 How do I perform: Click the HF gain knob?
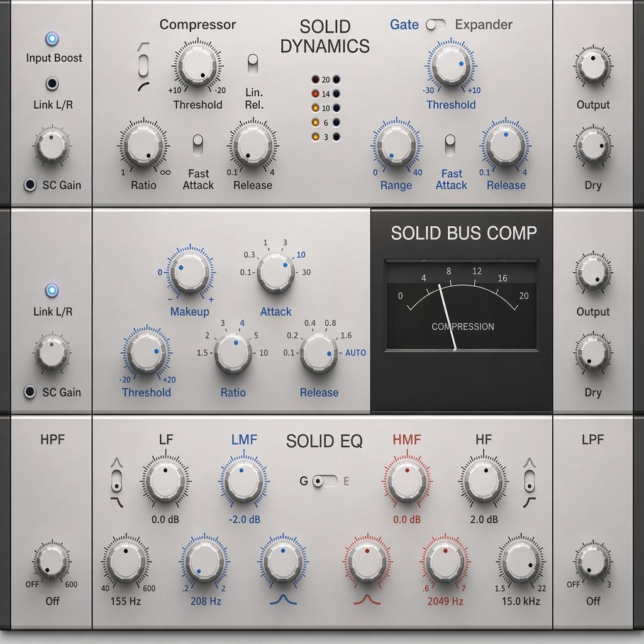484,481
